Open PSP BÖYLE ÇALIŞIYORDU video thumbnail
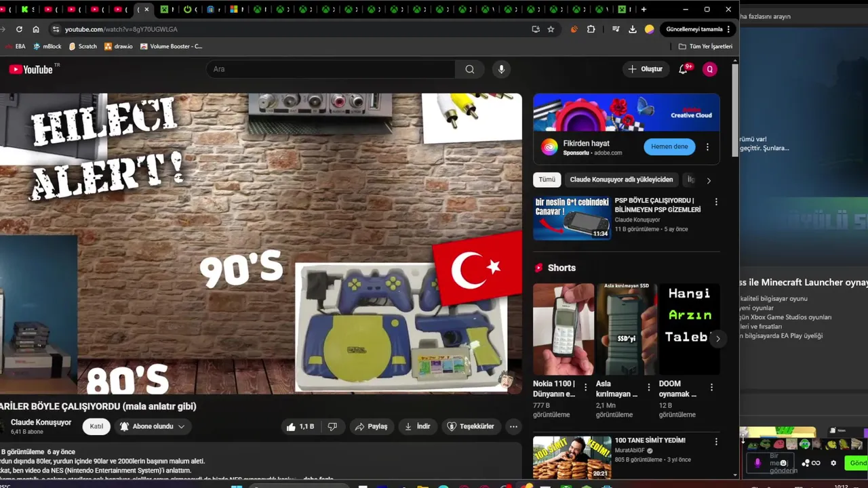Viewport: 868px width, 488px height. [x=572, y=218]
